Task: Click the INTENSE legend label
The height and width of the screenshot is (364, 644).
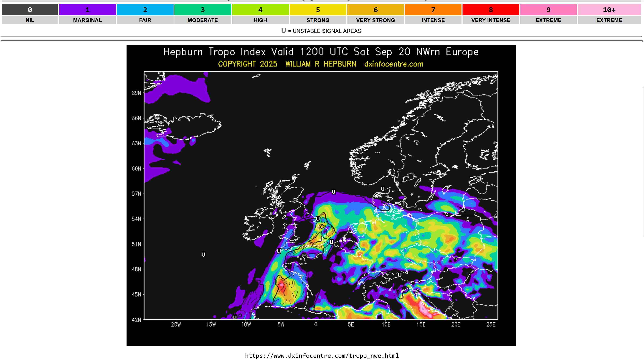Action: click(x=433, y=20)
